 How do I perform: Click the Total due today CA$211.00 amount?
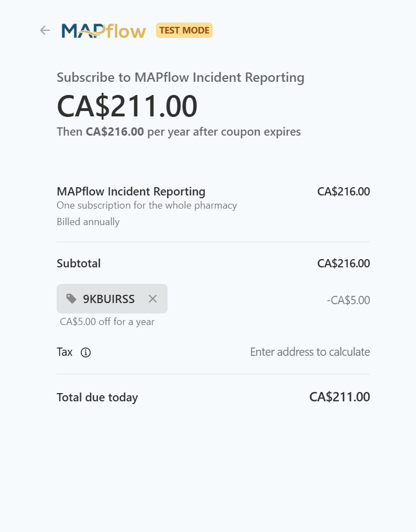coord(340,397)
